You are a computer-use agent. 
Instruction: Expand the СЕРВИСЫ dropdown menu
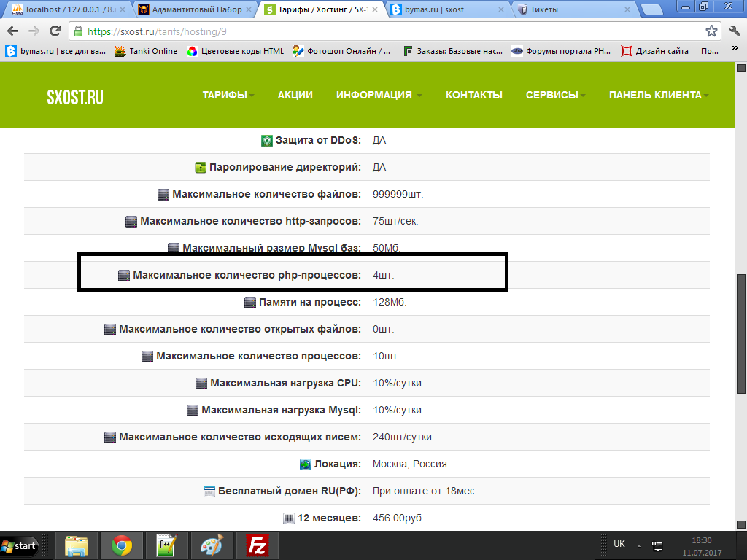pyautogui.click(x=557, y=95)
